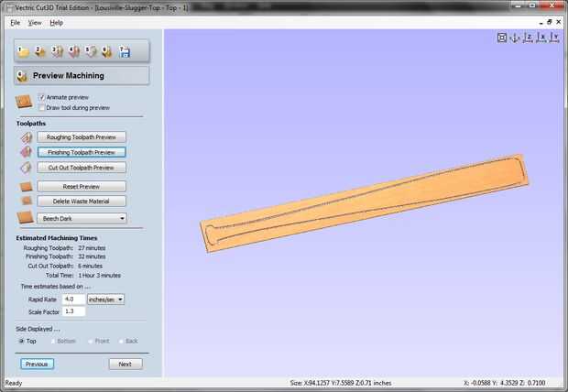Click the Size readout in status bar
This screenshot has height=392, width=568.
341,383
